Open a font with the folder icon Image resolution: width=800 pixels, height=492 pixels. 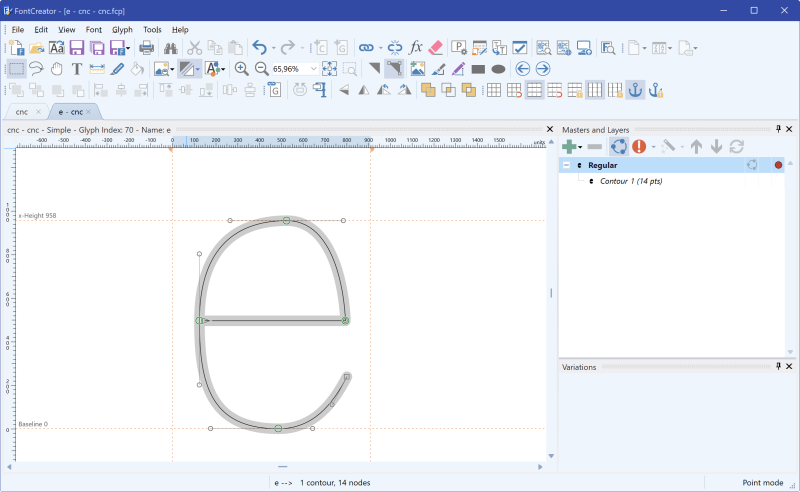(x=36, y=48)
